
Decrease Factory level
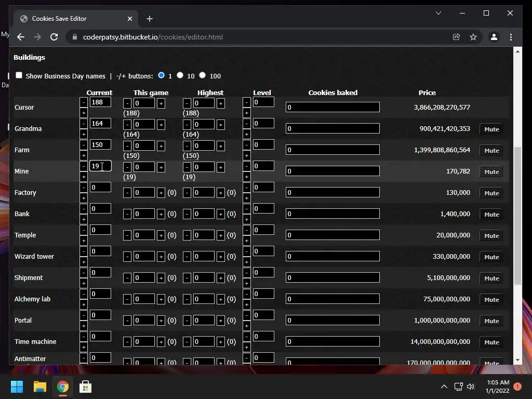click(247, 187)
